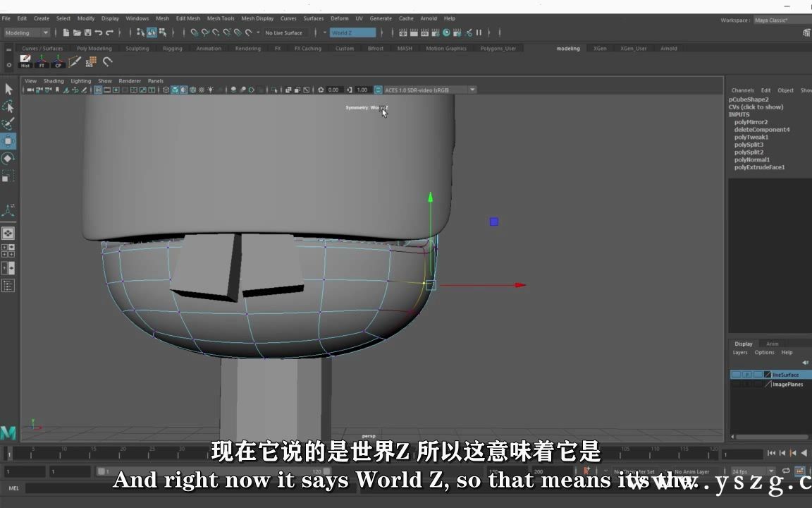Screen dimensions: 812x508
Task: Open the Modeling menu set dropdown
Action: pos(27,32)
